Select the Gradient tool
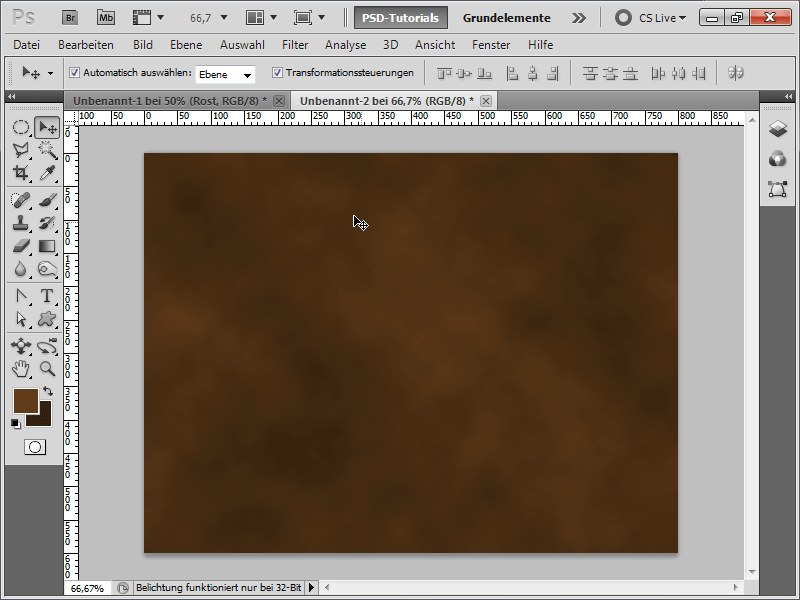The width and height of the screenshot is (800, 600). pyautogui.click(x=47, y=246)
